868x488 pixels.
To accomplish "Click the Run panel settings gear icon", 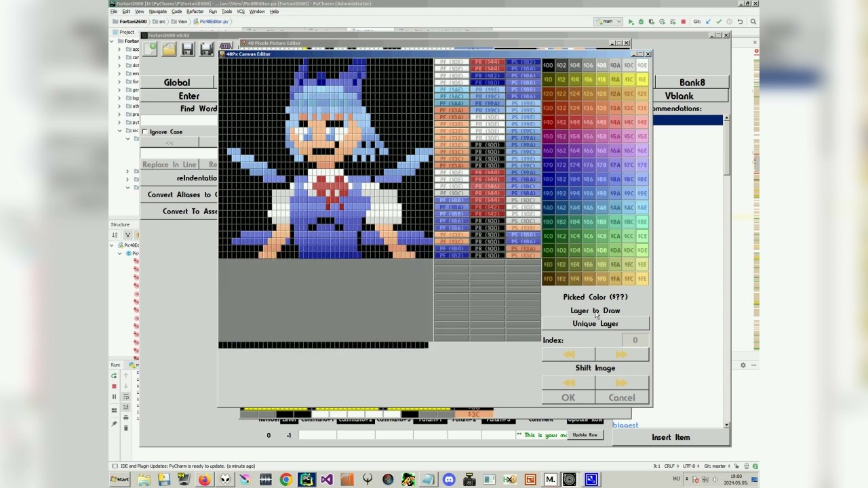I will coord(743,365).
